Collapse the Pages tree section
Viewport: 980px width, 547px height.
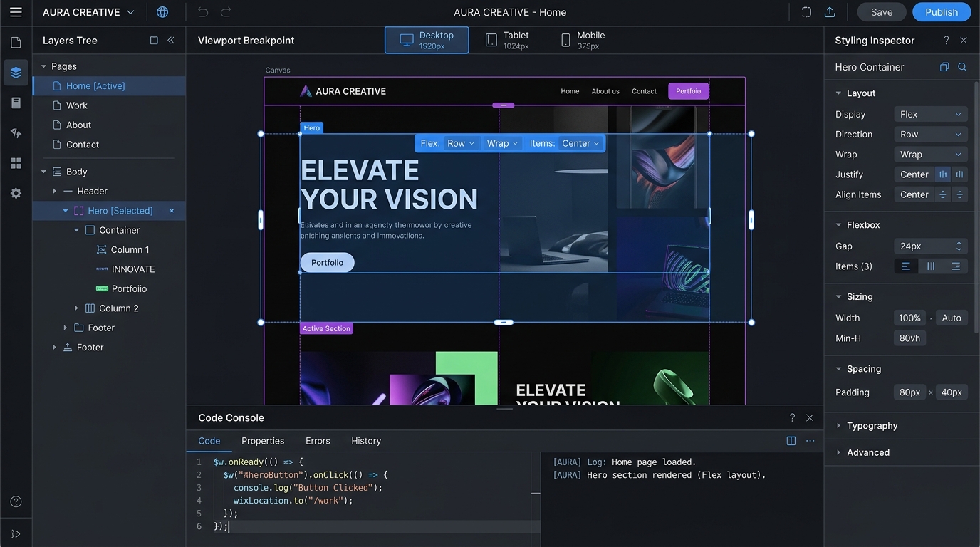point(43,66)
